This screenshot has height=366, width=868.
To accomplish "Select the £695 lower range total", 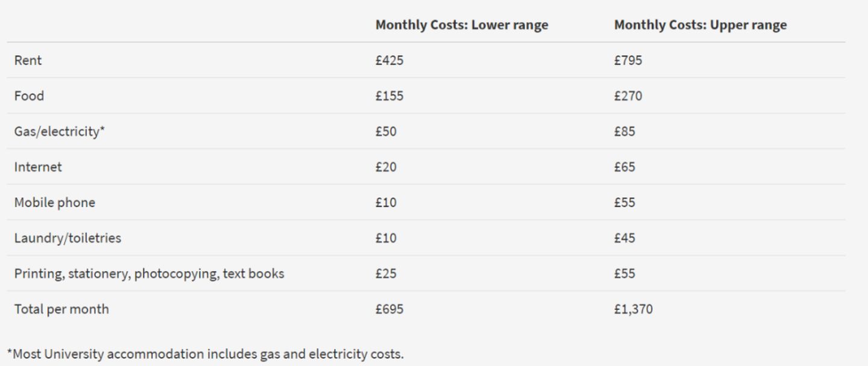I will coord(389,309).
